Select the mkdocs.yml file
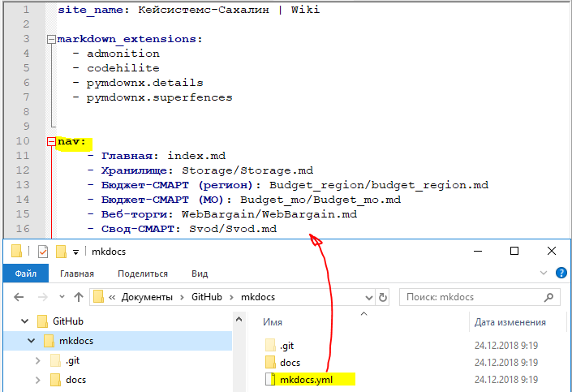The width and height of the screenshot is (572, 392). 306,380
